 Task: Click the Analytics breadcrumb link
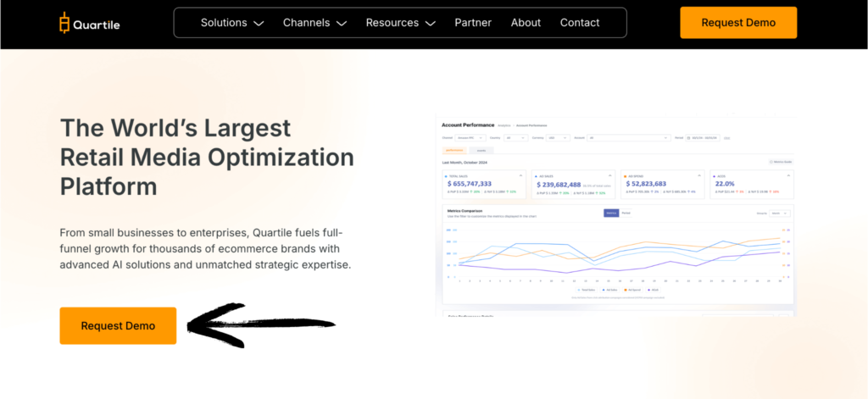(x=504, y=125)
